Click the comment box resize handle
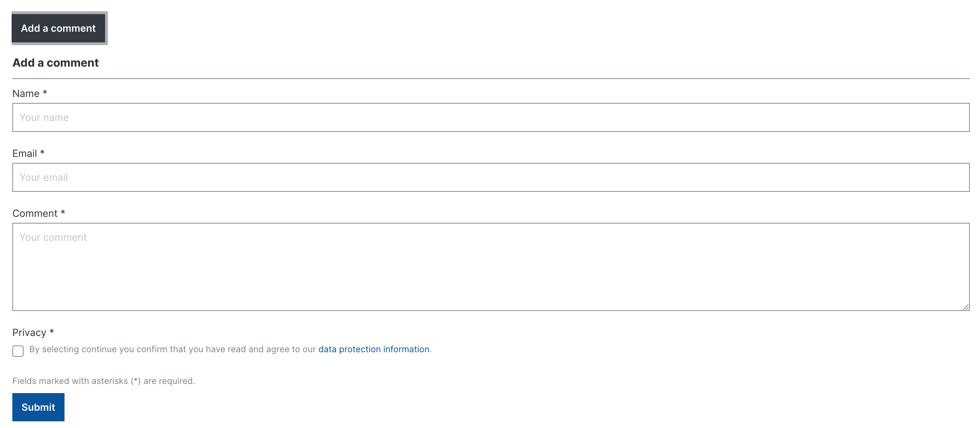 (966, 307)
